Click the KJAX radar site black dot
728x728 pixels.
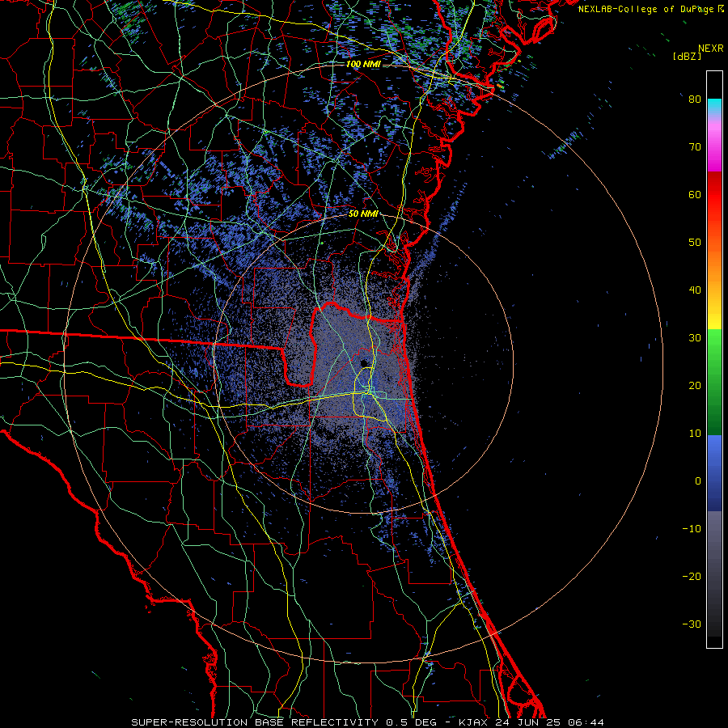363,363
